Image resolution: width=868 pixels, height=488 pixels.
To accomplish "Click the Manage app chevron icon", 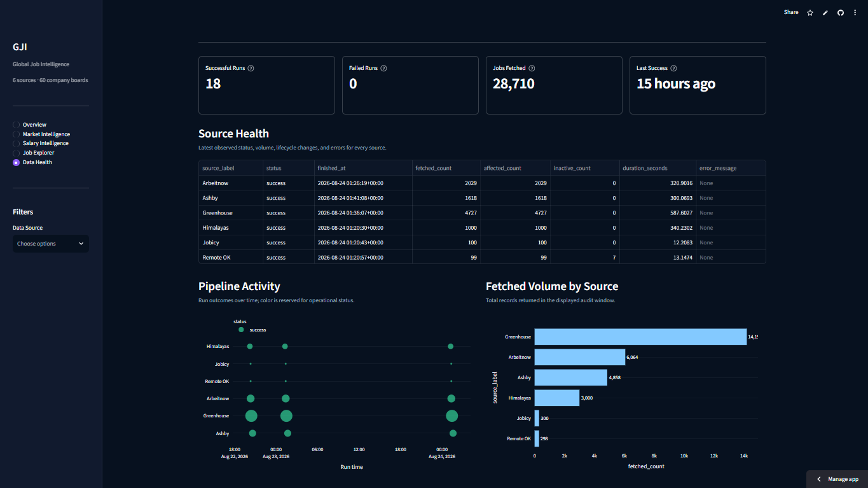I will point(819,479).
